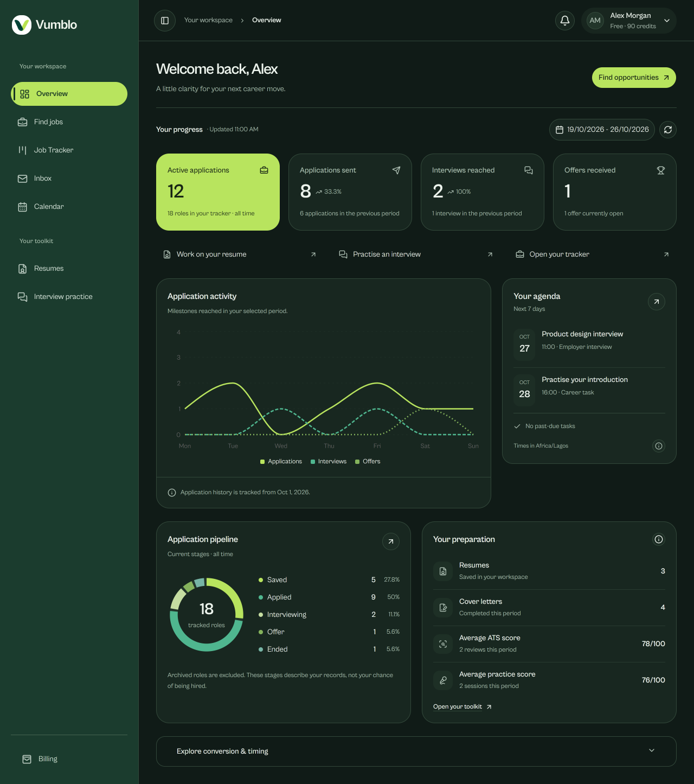Click the agenda timezone info icon

pyautogui.click(x=659, y=446)
